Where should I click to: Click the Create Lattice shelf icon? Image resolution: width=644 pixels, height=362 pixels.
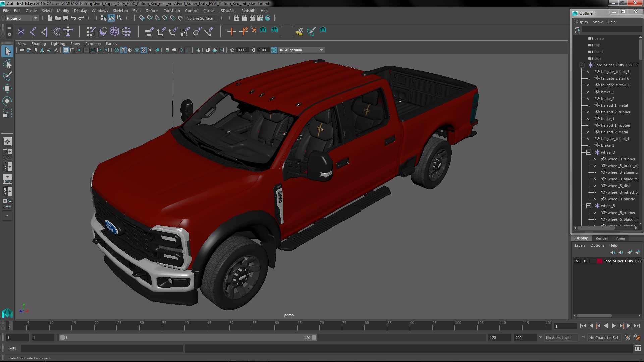pos(114,32)
